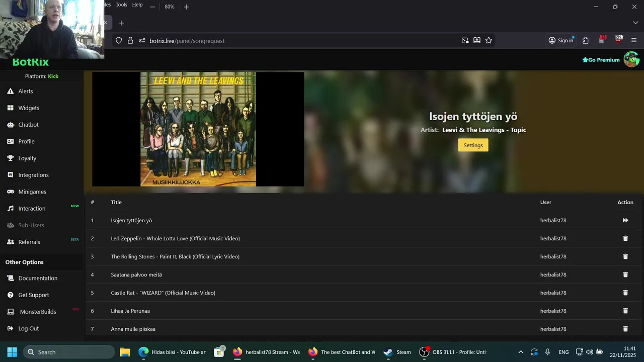Click ENG language indicator

[x=563, y=352]
